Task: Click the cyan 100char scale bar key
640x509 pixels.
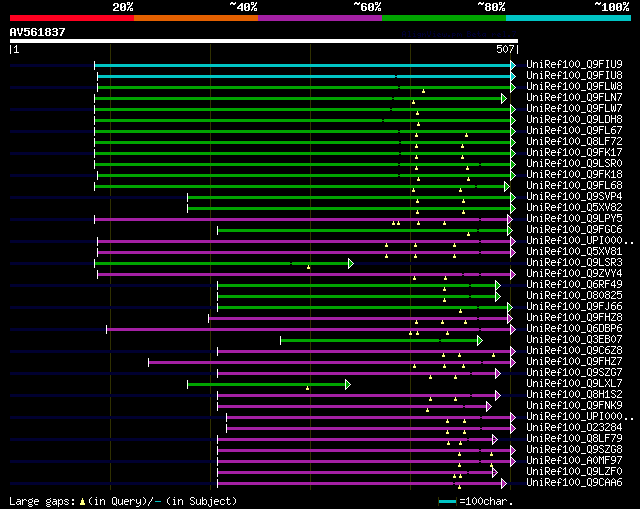Action: 447,501
